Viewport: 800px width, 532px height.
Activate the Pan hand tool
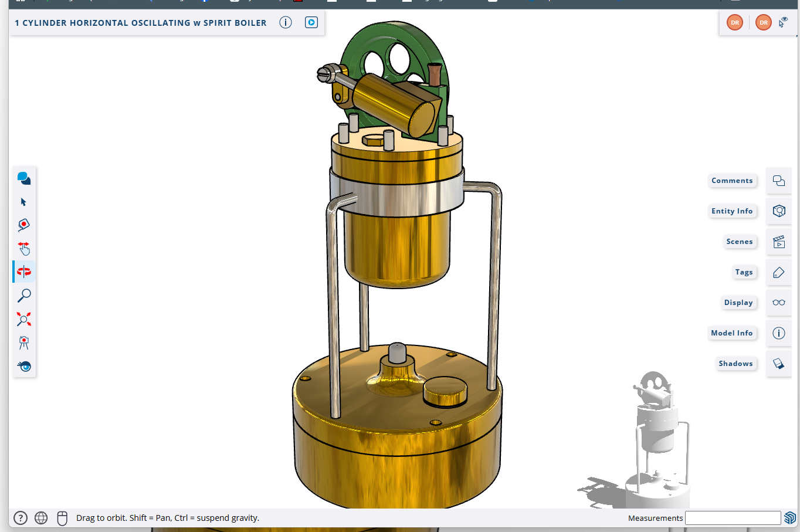click(23, 249)
